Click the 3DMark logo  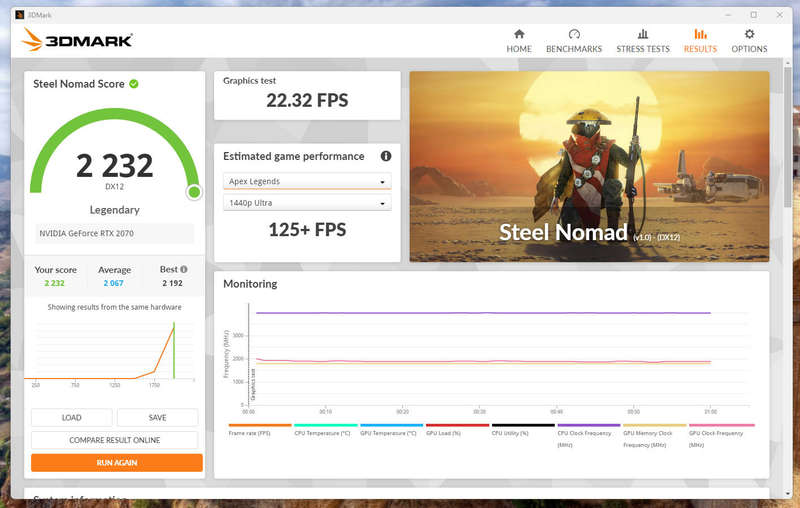77,40
